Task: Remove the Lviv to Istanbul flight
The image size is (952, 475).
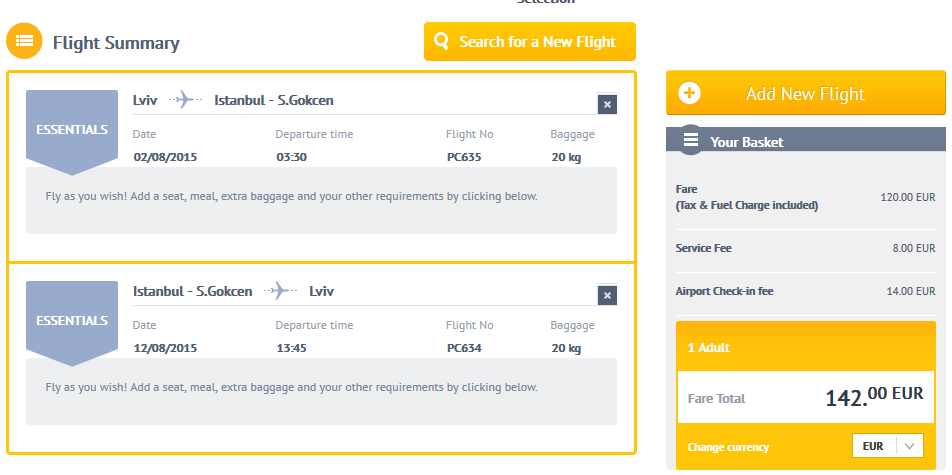Action: tap(607, 104)
